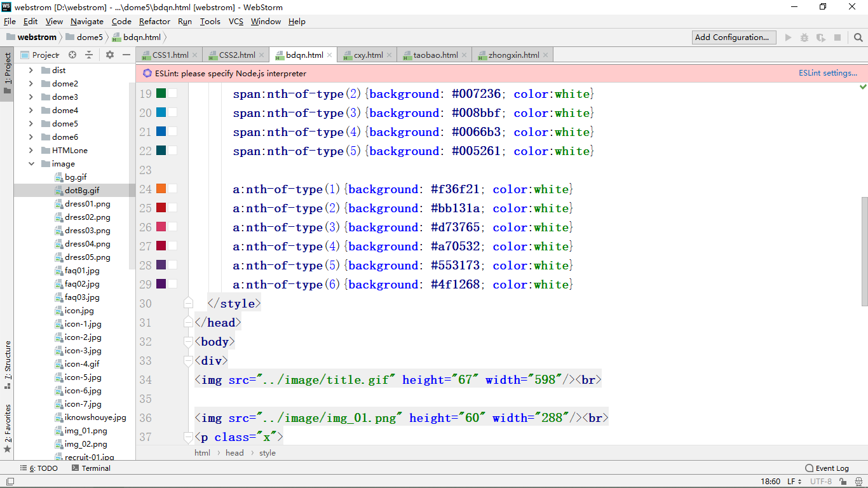Screen dimensions: 868x488
Task: Click tool window quick access icon bottom-left
Action: [x=10, y=482]
